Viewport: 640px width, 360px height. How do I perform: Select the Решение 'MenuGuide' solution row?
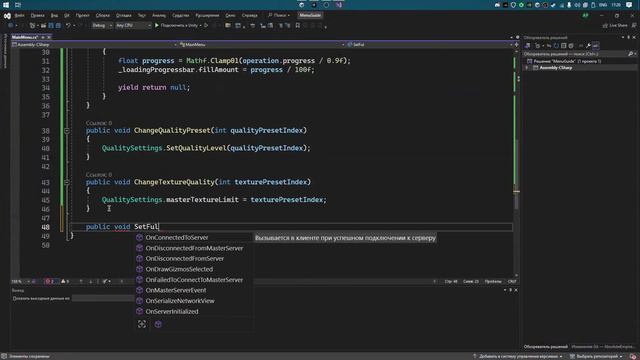(x=567, y=61)
